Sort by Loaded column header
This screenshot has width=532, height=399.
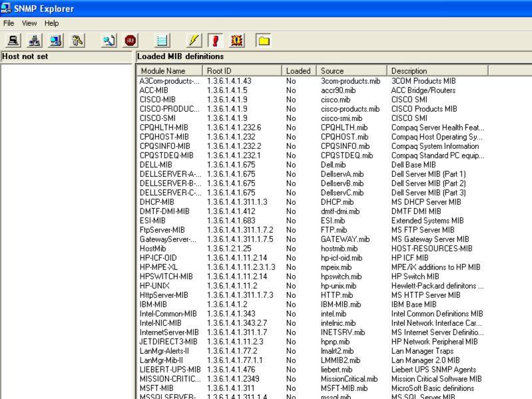pos(299,71)
